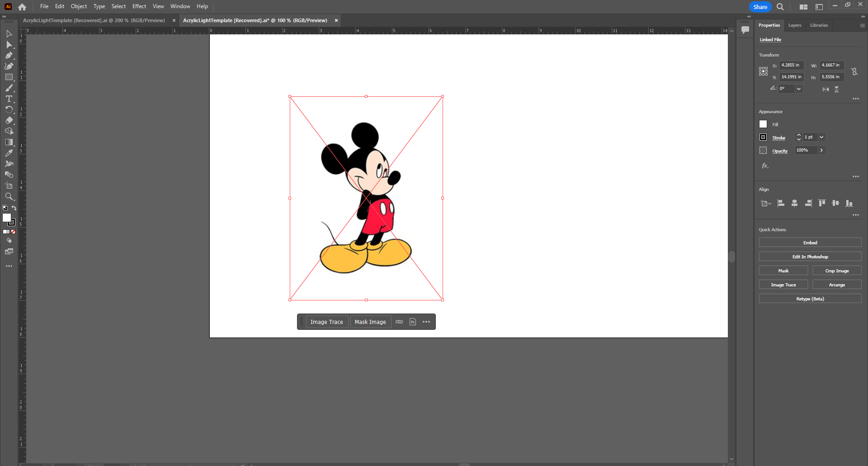Open the Properties panel menu
This screenshot has height=466, width=868.
862,25
